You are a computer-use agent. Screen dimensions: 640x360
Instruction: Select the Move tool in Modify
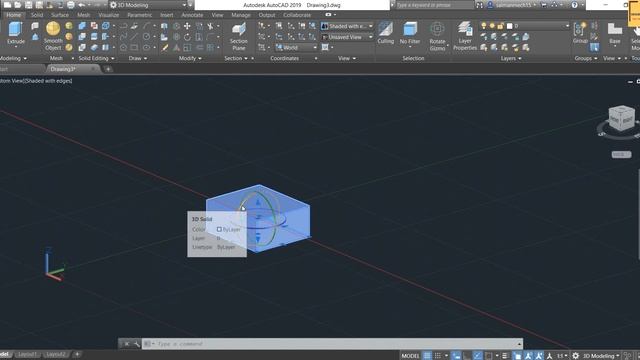[187, 26]
